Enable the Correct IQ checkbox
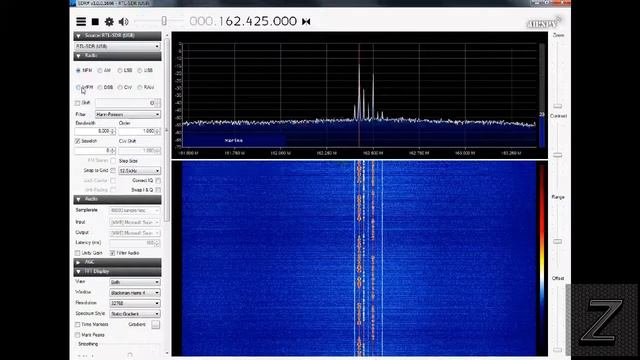Screen dimensions: 640x360 coord(158,180)
